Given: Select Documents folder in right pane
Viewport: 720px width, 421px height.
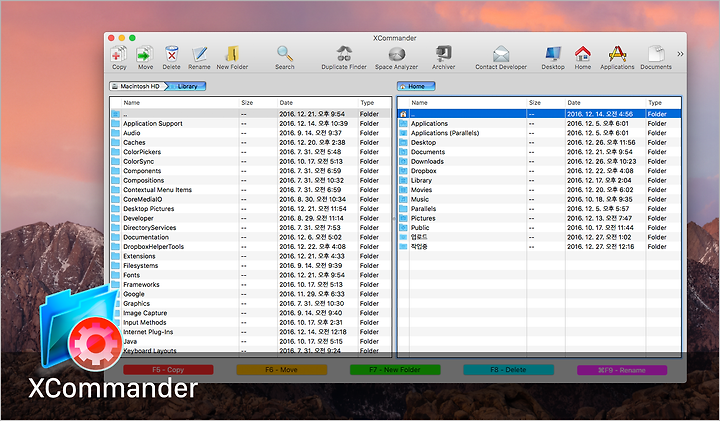Looking at the screenshot, I should point(540,152).
